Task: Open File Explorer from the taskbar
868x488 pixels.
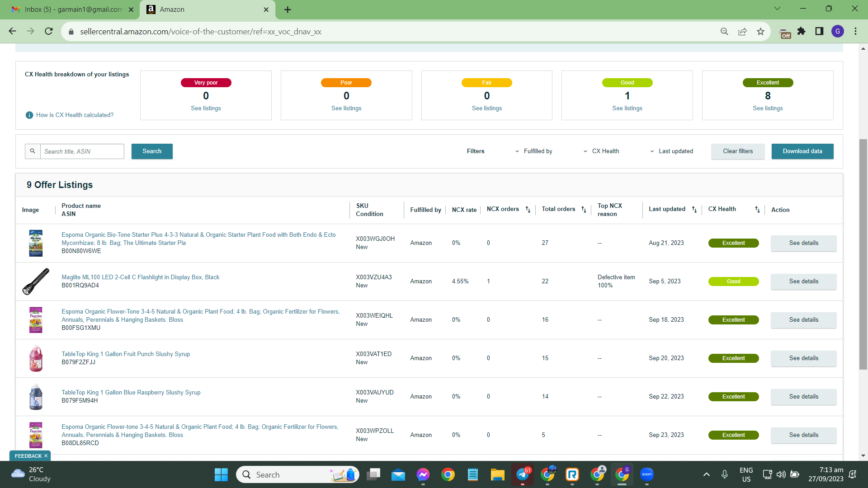Action: pos(497,474)
